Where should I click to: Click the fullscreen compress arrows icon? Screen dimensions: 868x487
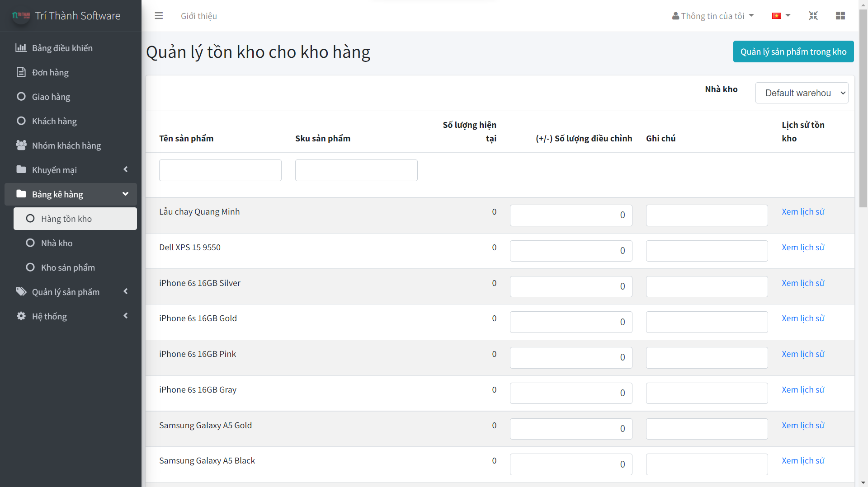pos(813,16)
